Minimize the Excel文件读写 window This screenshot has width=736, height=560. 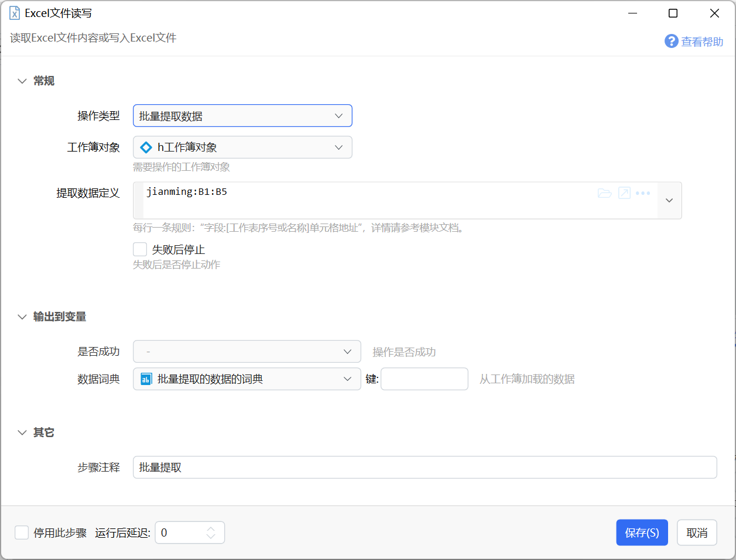click(632, 13)
